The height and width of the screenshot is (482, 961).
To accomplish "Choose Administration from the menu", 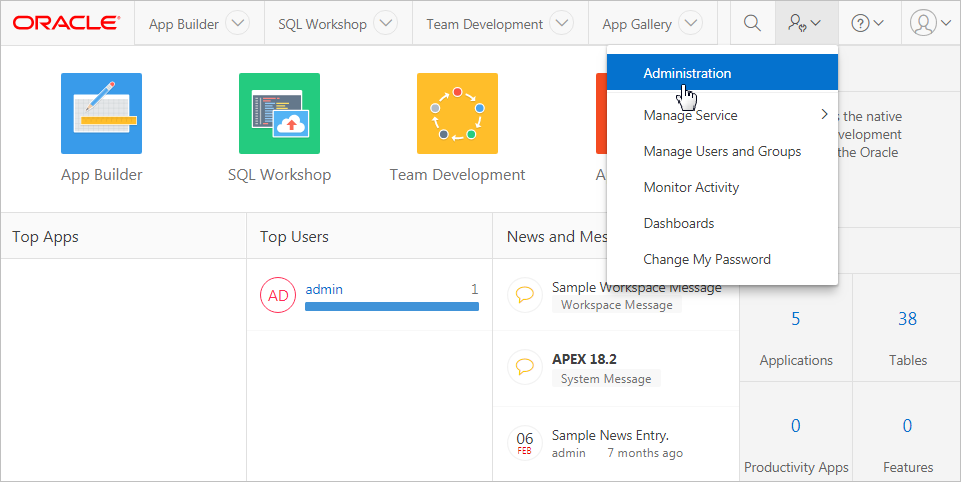I will [722, 72].
